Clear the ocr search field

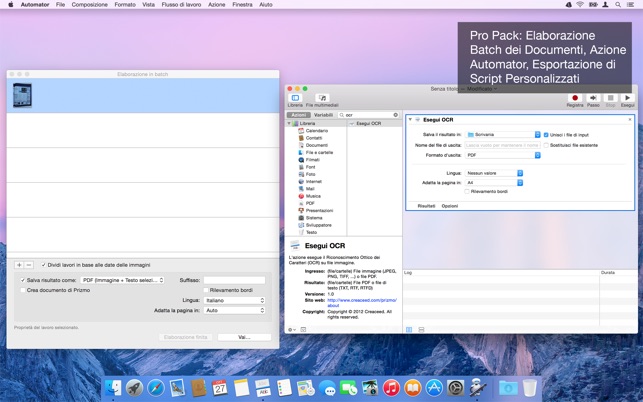396,115
